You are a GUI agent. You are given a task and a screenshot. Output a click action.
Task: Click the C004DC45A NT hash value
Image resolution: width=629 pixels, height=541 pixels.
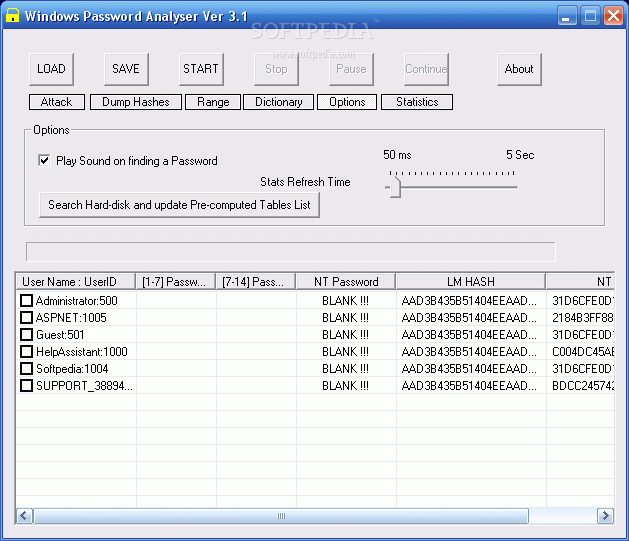click(582, 352)
